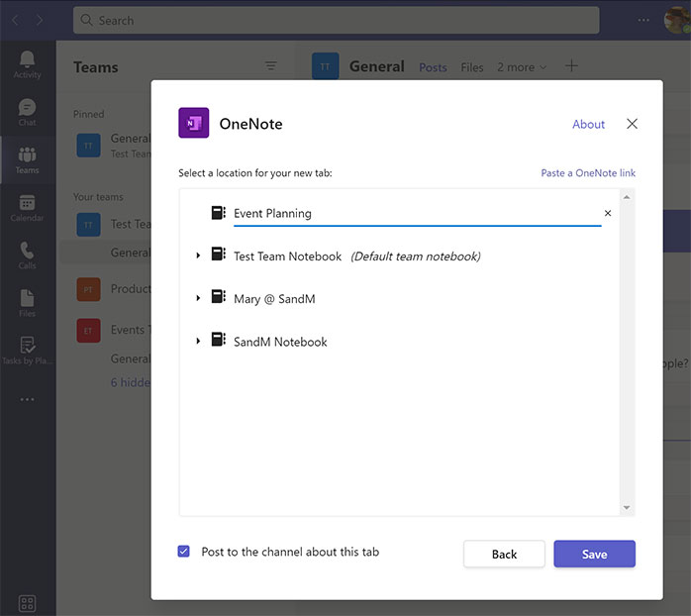
Task: Expand the Test Team Notebook tree
Action: pyautogui.click(x=198, y=257)
